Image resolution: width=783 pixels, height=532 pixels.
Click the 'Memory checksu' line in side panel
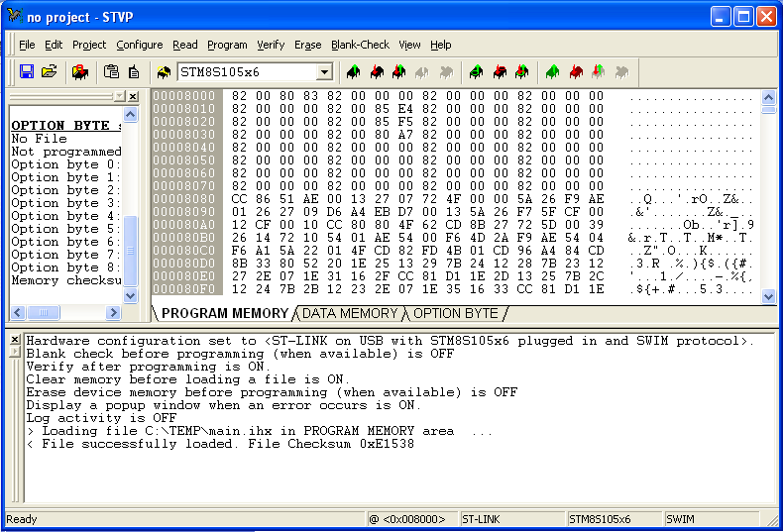tap(66, 280)
